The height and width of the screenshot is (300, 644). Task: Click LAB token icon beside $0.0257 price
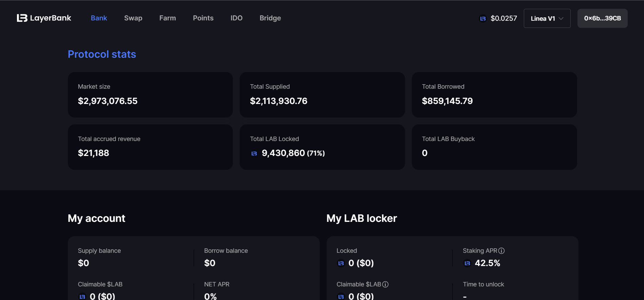click(x=483, y=18)
